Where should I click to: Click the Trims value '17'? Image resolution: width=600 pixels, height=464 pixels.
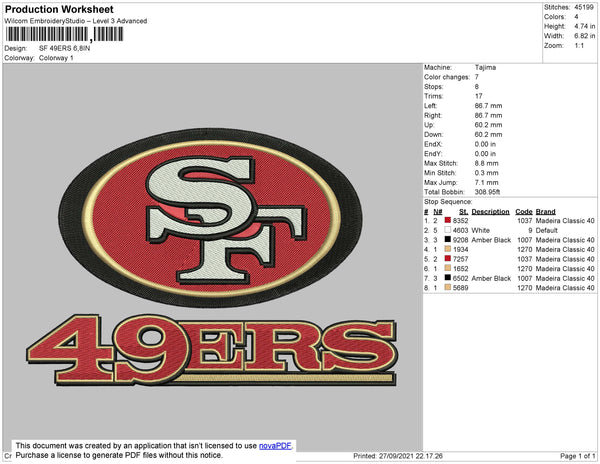coord(478,96)
